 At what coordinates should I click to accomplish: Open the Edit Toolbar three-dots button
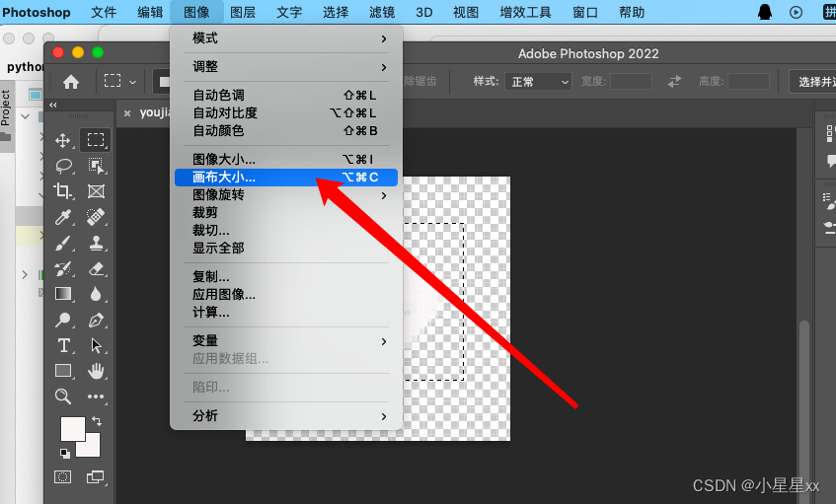point(96,396)
